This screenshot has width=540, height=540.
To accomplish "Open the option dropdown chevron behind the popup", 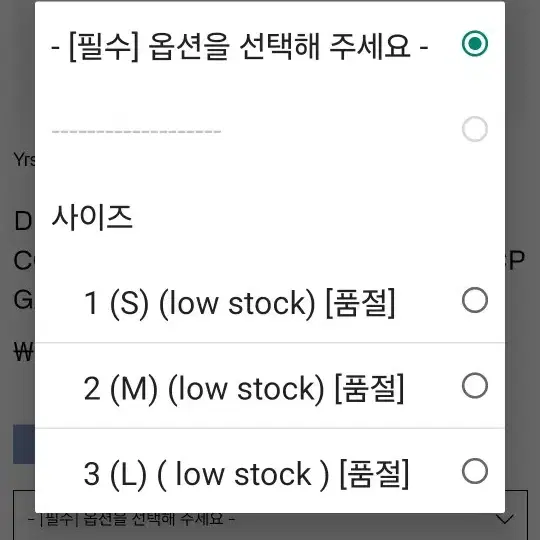I will (x=505, y=518).
